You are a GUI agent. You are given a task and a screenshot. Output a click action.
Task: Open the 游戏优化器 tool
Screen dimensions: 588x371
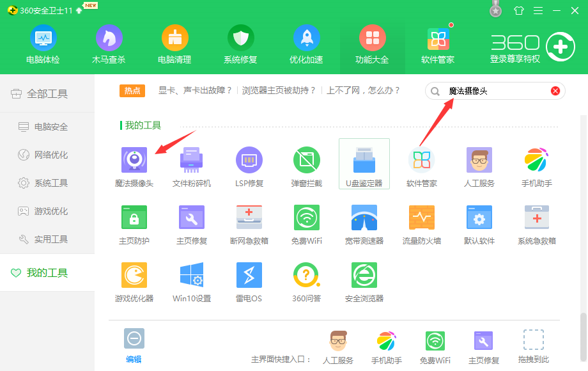point(134,282)
